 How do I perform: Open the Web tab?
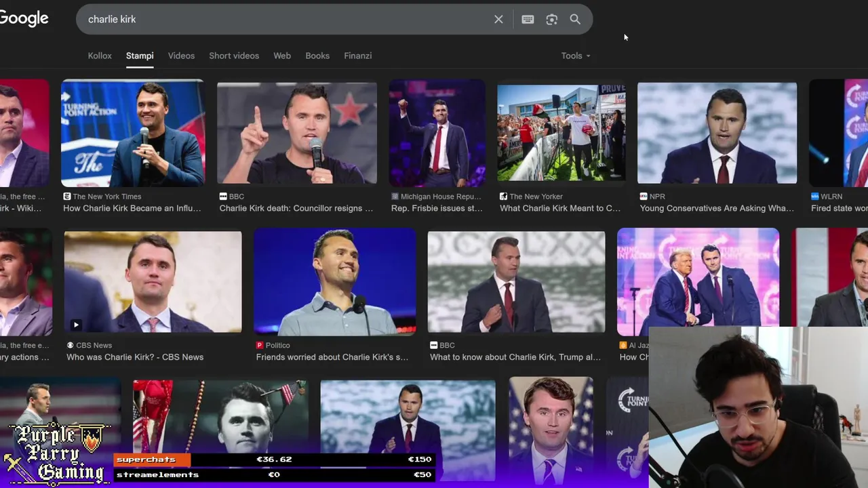click(282, 56)
